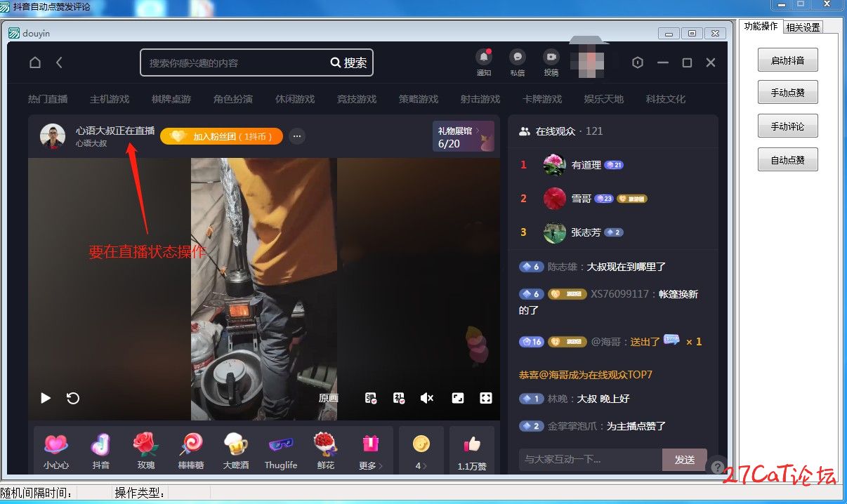
Task: Send the 大啤酒 beer gift
Action: coord(236,451)
